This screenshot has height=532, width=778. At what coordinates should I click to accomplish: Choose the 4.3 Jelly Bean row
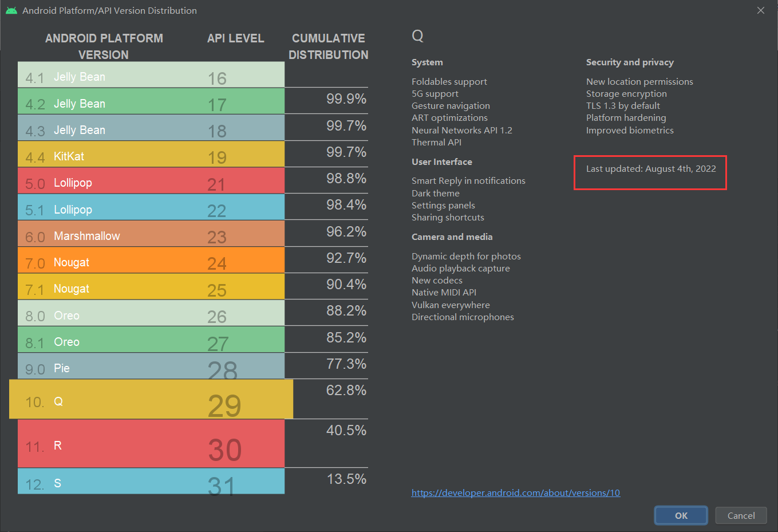[x=151, y=128]
